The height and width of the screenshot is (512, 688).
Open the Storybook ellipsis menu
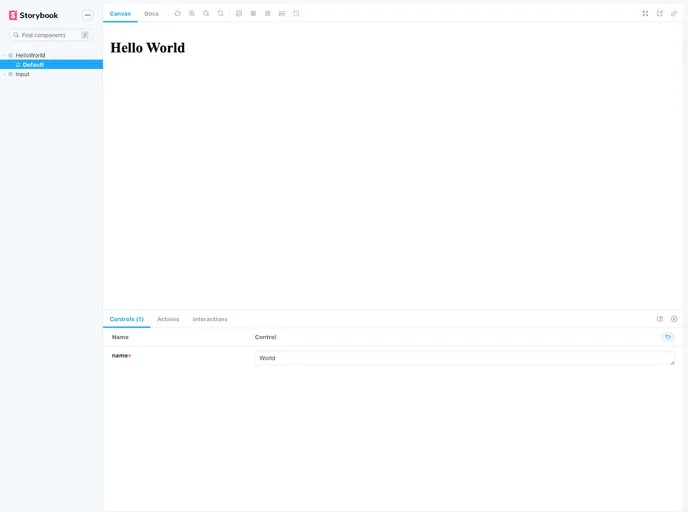(87, 15)
